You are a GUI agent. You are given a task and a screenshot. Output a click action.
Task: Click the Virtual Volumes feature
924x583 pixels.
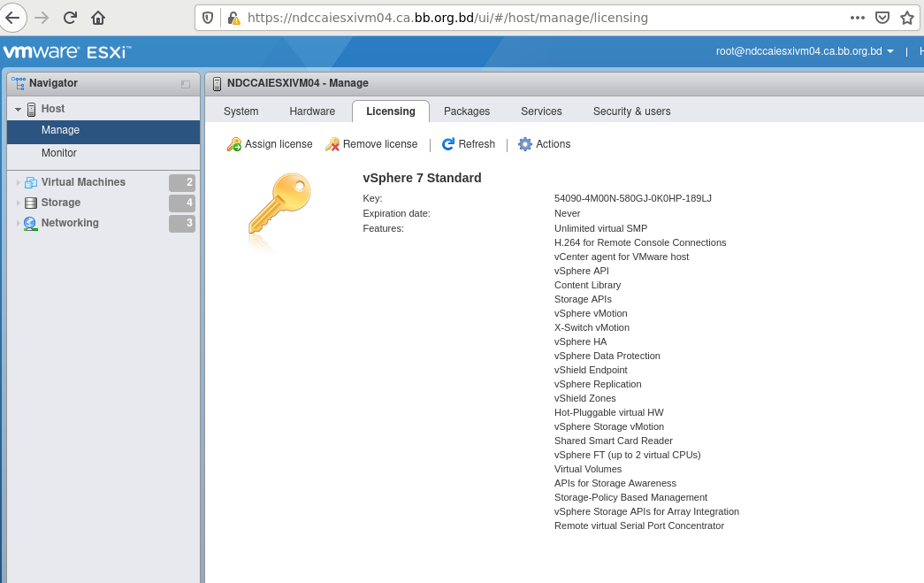(x=588, y=469)
